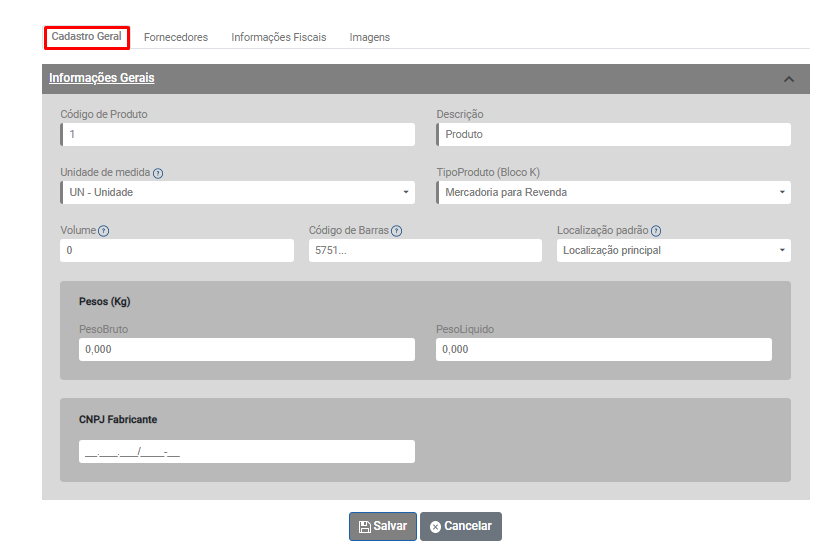Go to the Imagens tab
This screenshot has width=839, height=556.
click(x=369, y=37)
